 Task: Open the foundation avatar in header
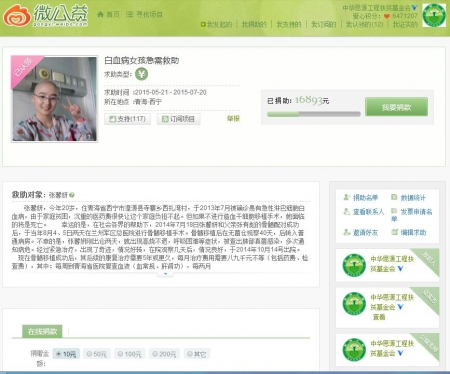(434, 15)
